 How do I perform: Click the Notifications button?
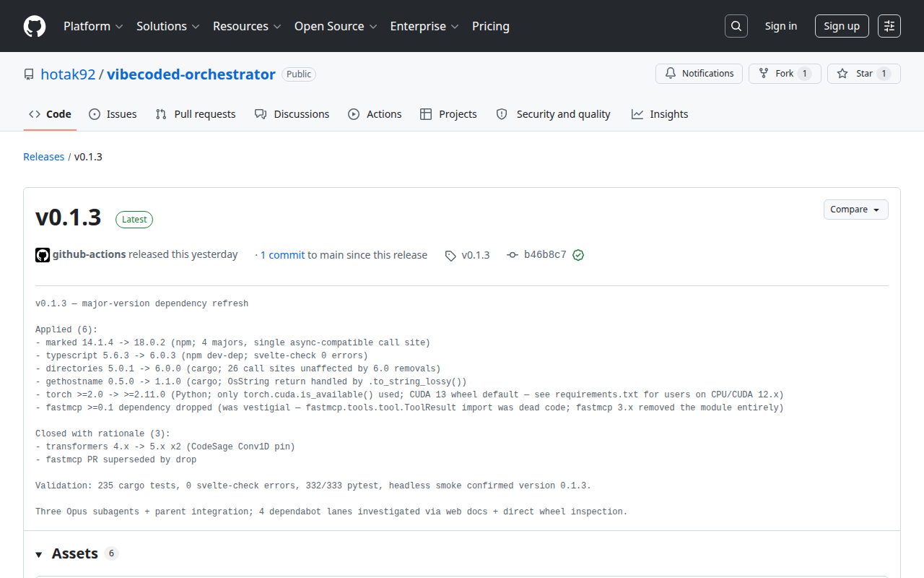pyautogui.click(x=699, y=74)
